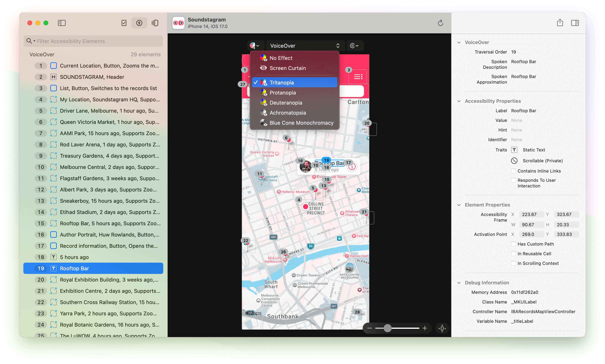Click the Static Text trait icon

[x=514, y=150]
